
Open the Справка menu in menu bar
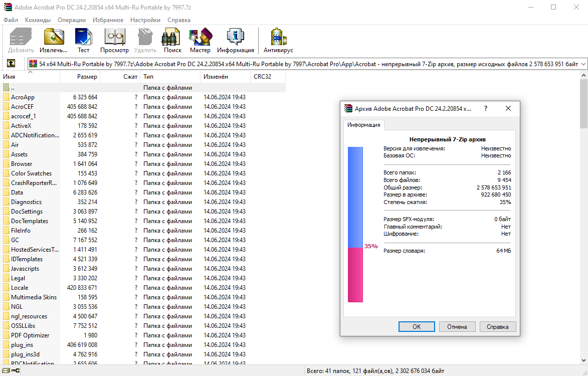179,20
